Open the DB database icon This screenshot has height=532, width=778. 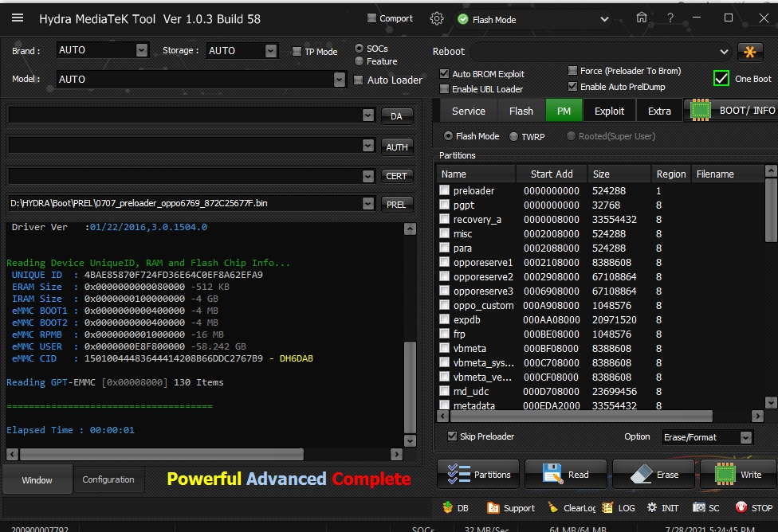point(447,507)
